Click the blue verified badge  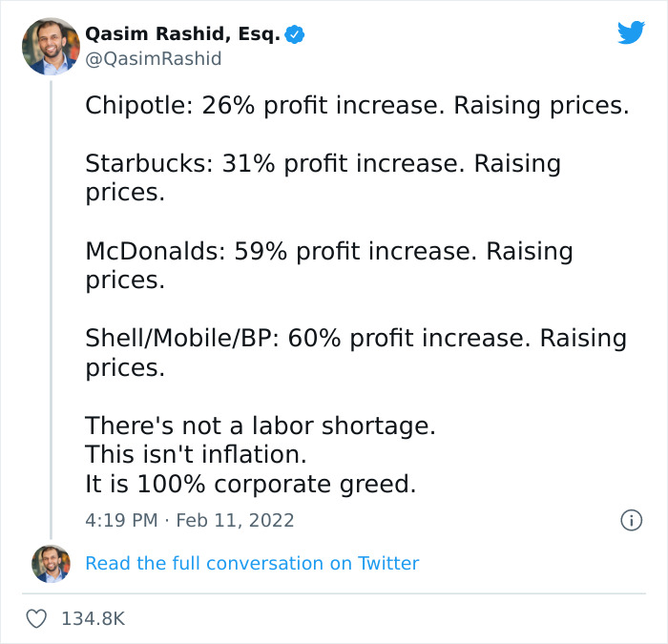coord(296,34)
